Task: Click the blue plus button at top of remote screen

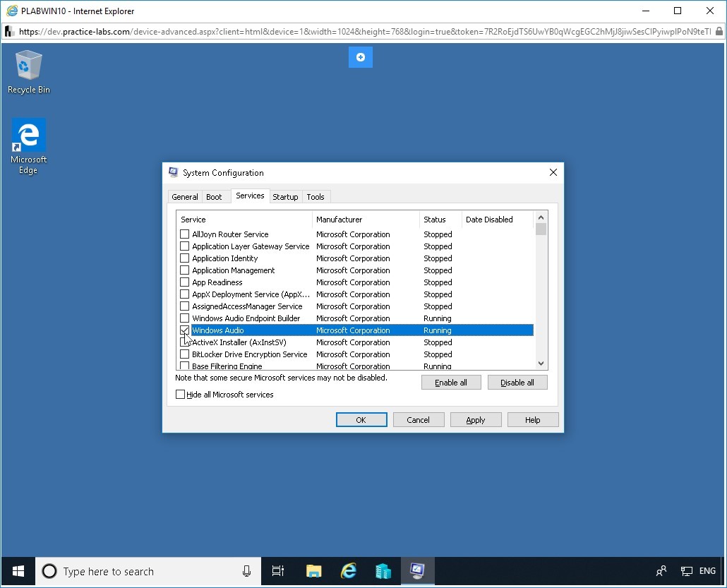Action: point(360,57)
